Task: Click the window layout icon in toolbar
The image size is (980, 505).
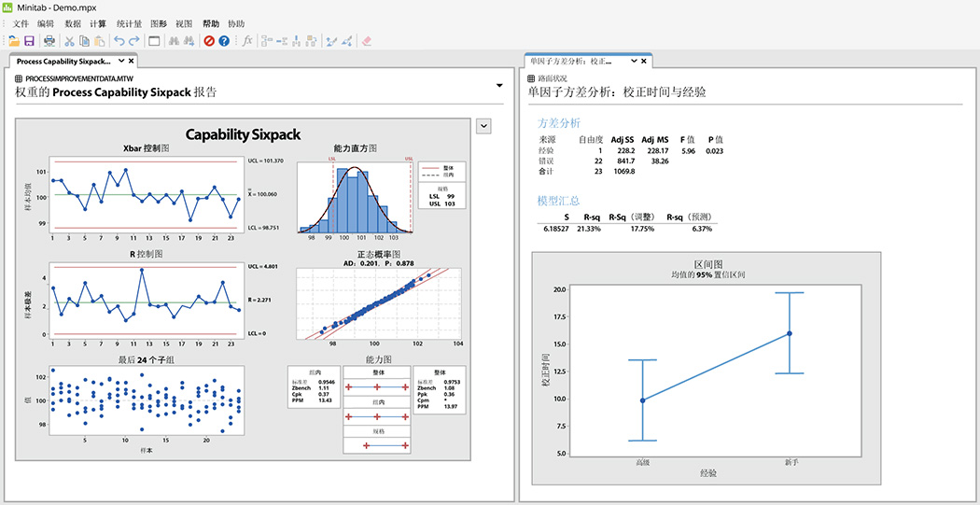Action: [x=154, y=41]
